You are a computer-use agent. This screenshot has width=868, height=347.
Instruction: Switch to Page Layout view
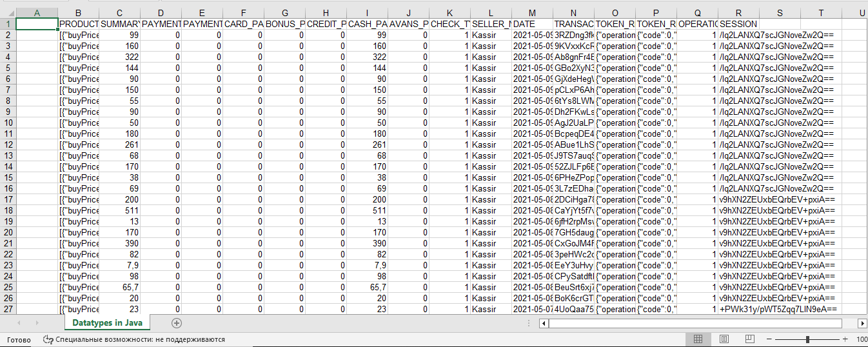click(724, 339)
